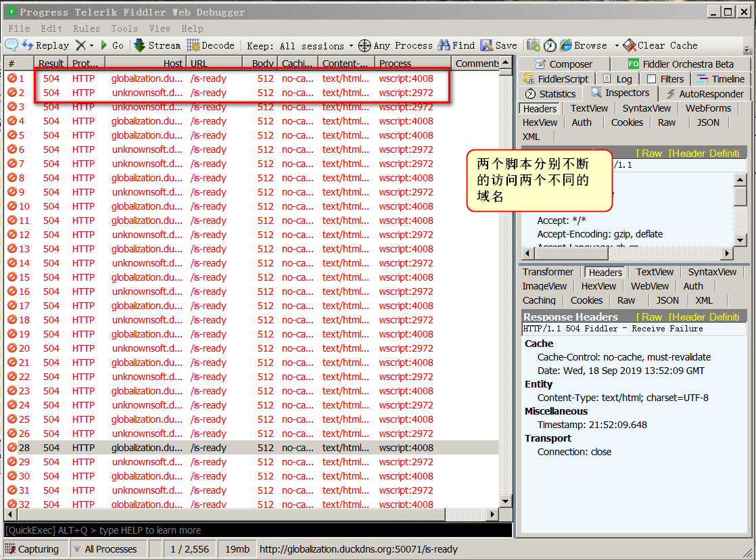Click the timer clock icon

tap(550, 45)
